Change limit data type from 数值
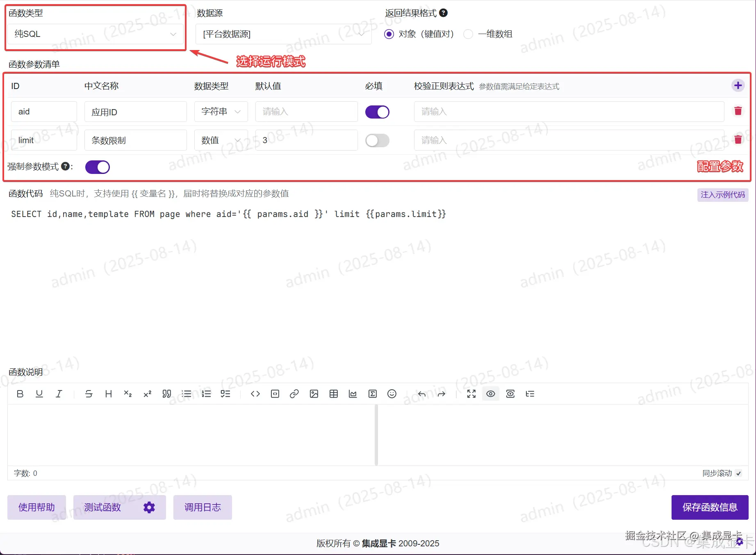The height and width of the screenshot is (555, 756). tap(221, 140)
